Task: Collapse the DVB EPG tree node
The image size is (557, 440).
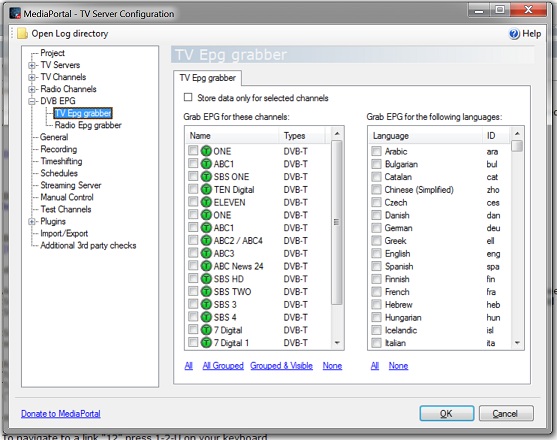Action: pos(32,101)
